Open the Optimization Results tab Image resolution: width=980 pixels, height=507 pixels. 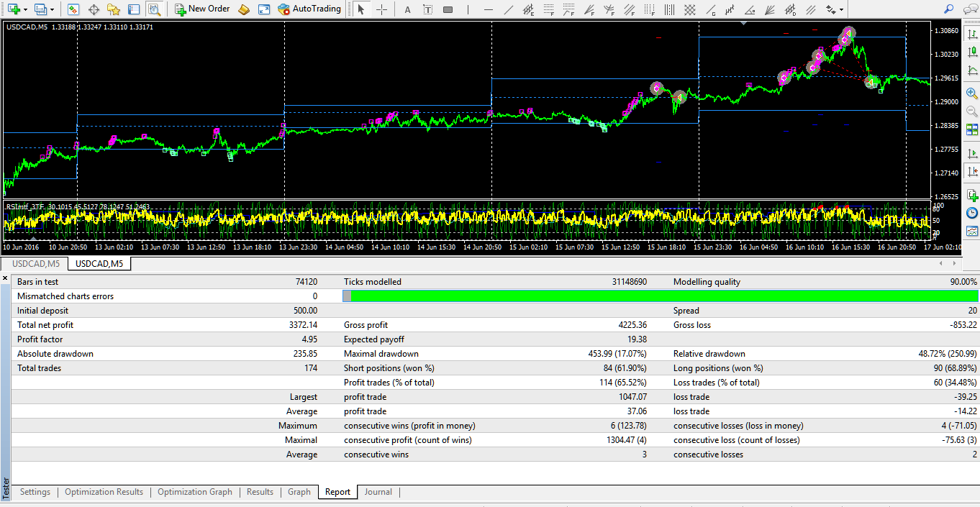pyautogui.click(x=104, y=492)
